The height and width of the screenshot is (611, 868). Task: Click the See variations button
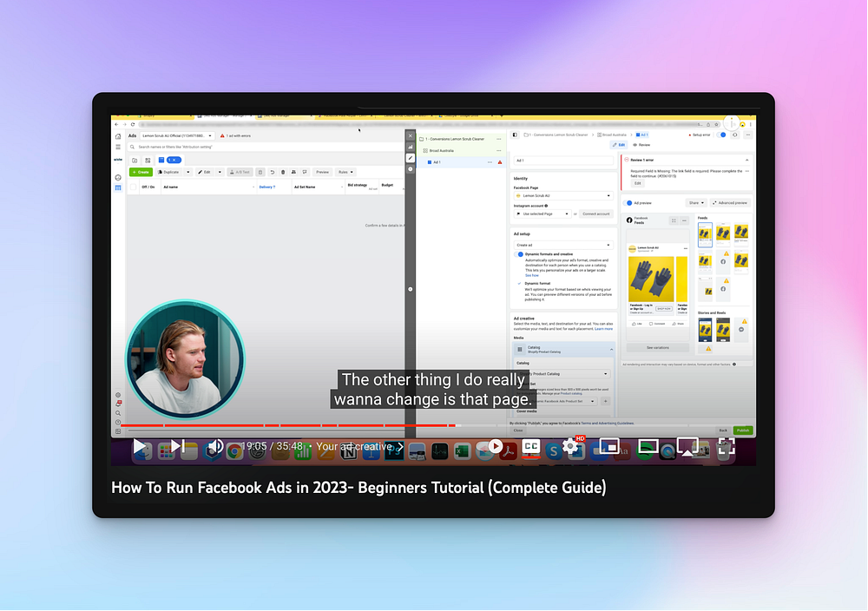pyautogui.click(x=658, y=347)
